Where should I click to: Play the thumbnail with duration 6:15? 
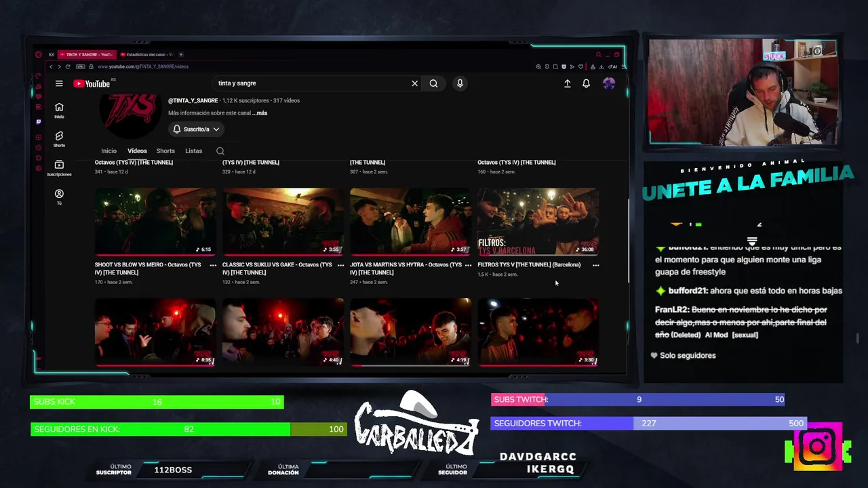pyautogui.click(x=155, y=222)
